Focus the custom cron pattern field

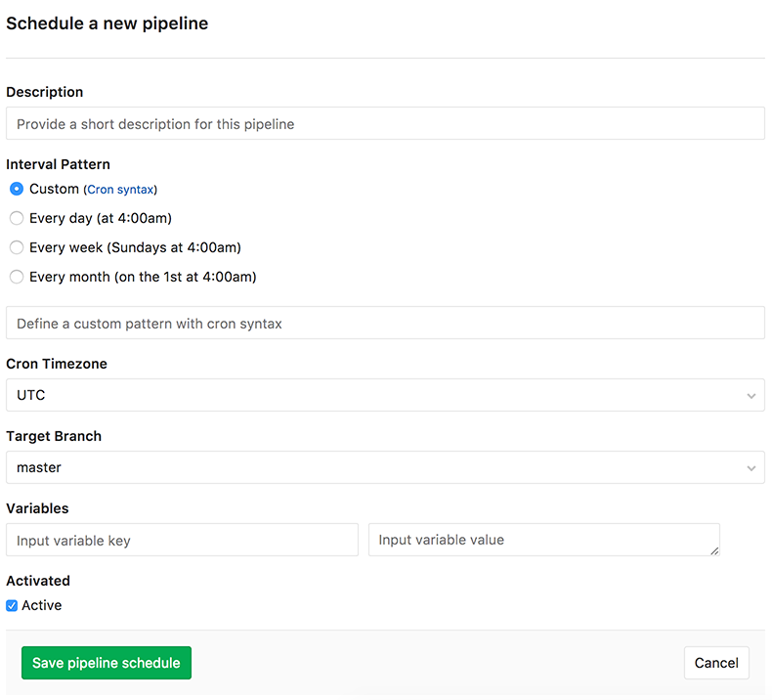point(385,323)
